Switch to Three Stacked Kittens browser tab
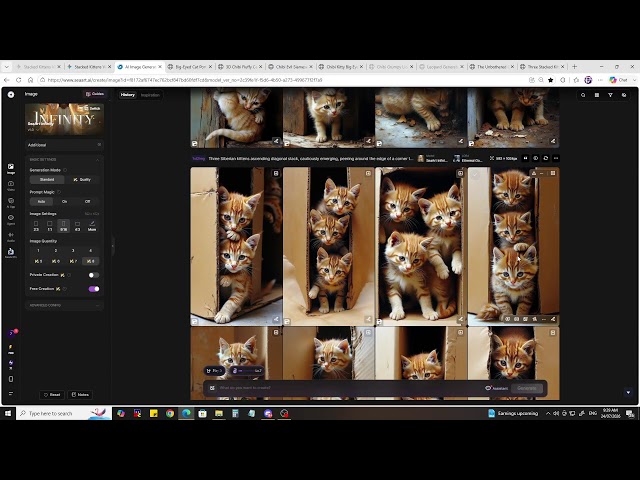Image resolution: width=640 pixels, height=480 pixels. (x=542, y=67)
